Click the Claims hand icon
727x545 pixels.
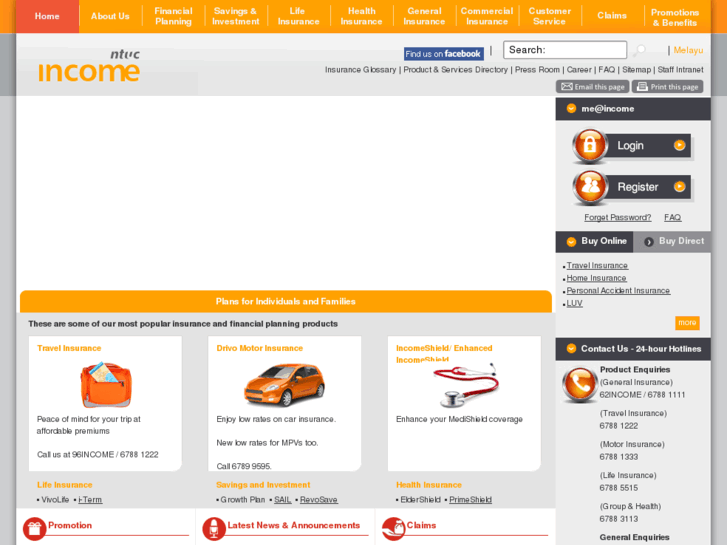point(393,528)
